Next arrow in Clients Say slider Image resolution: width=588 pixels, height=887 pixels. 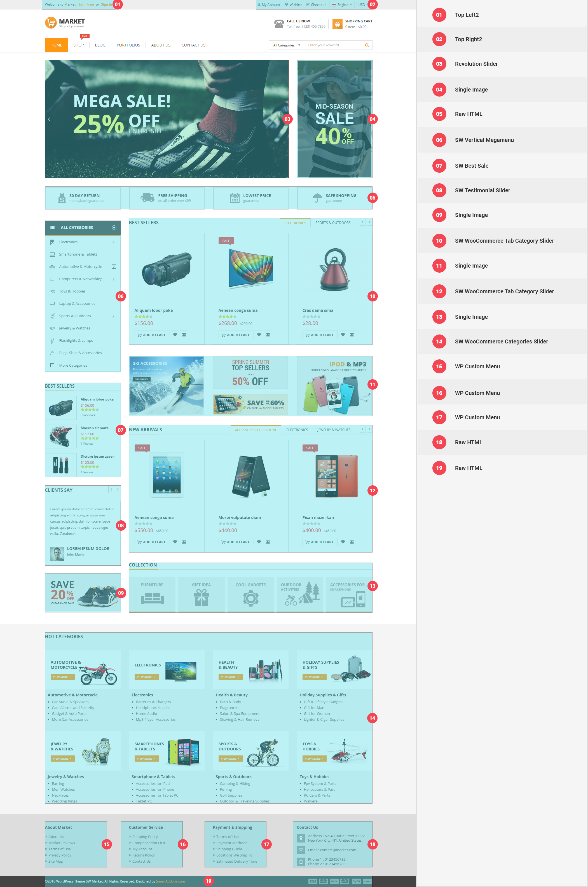(x=118, y=490)
